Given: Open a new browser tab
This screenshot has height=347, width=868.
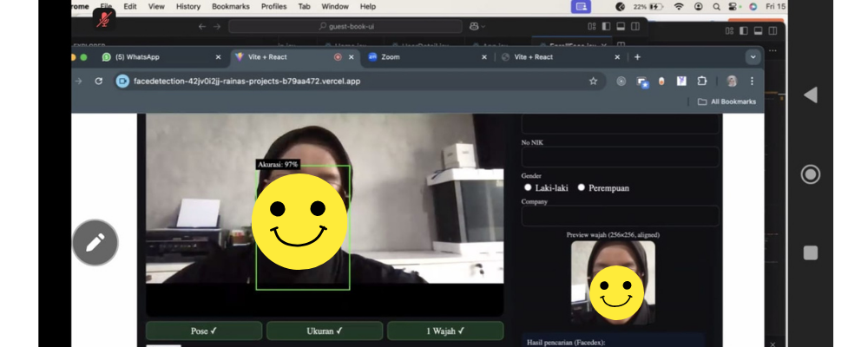Looking at the screenshot, I should pos(637,57).
